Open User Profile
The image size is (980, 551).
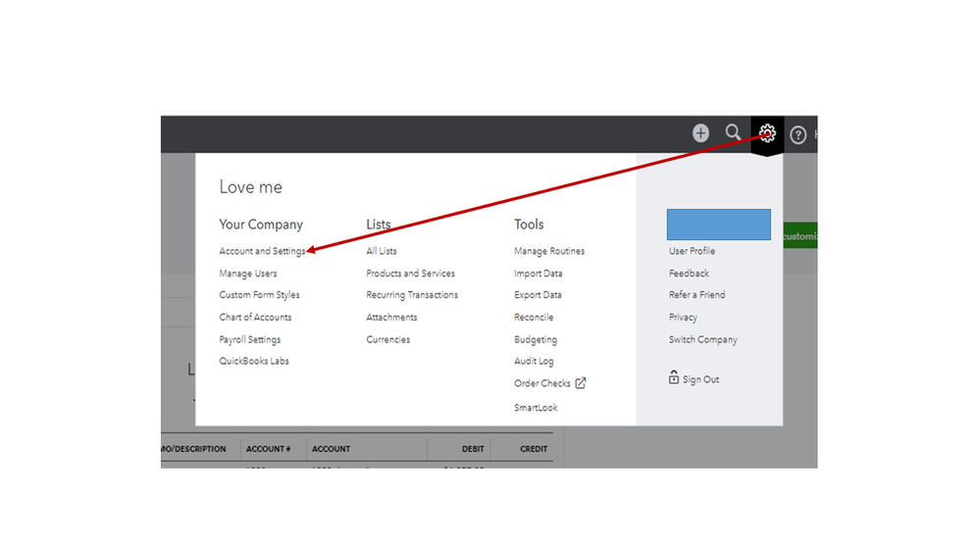tap(692, 251)
